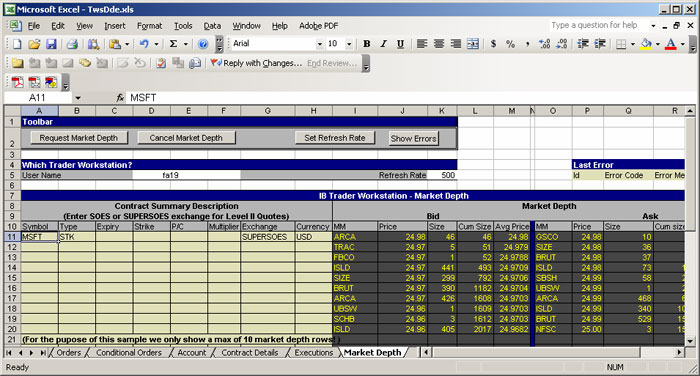Save the workbook with the floppy icon

[x=51, y=44]
